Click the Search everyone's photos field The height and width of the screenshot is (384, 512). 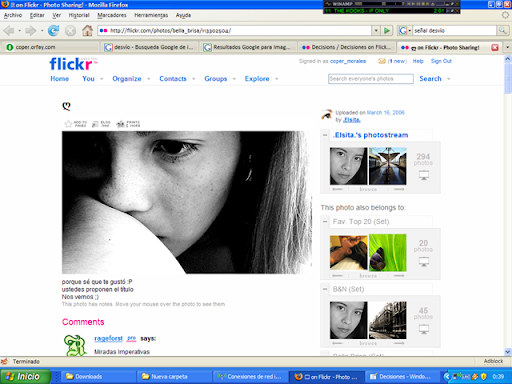coord(371,79)
